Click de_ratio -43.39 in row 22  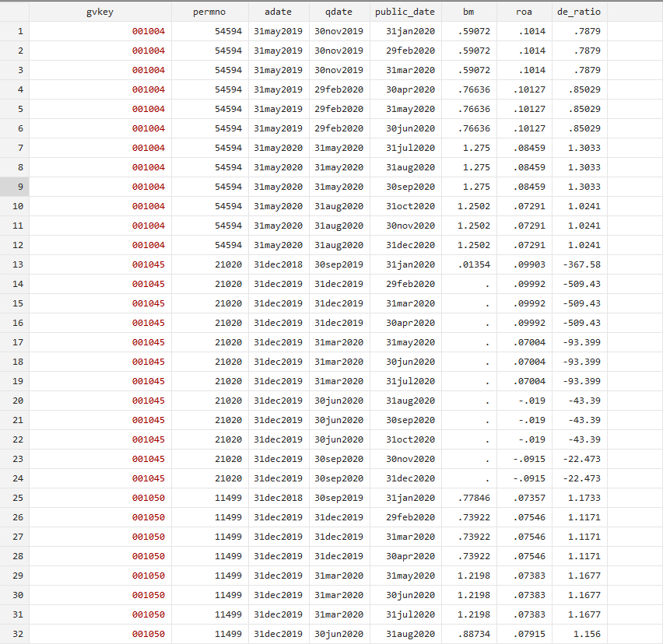(x=579, y=439)
